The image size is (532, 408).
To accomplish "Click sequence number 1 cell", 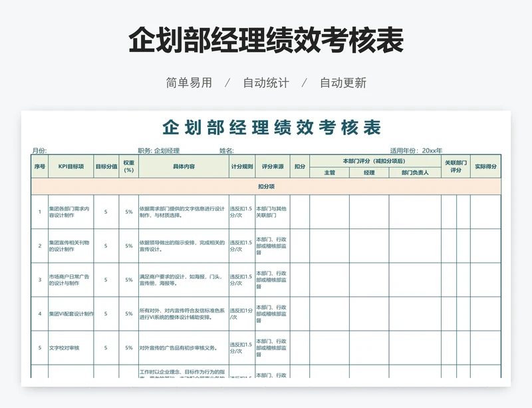I will click(x=40, y=212).
